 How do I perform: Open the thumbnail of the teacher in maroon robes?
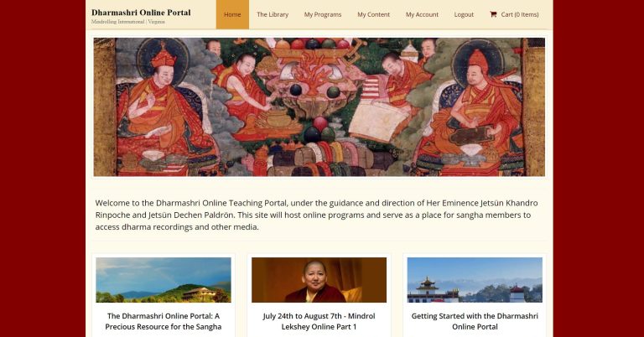(x=319, y=280)
